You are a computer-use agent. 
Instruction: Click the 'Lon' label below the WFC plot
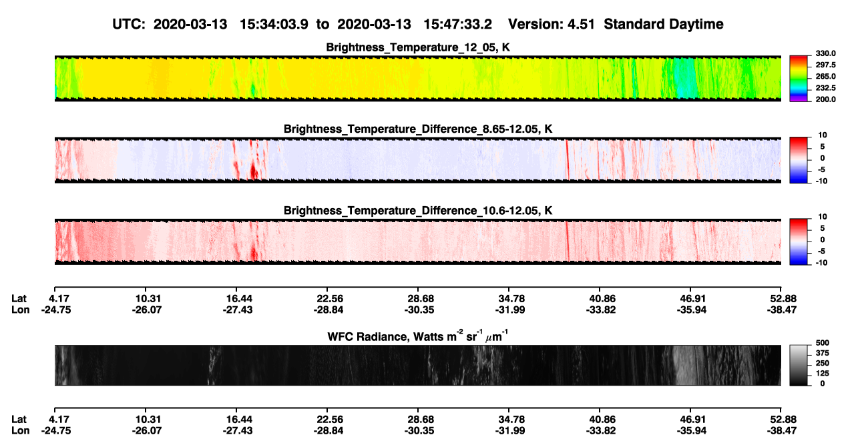(x=21, y=430)
